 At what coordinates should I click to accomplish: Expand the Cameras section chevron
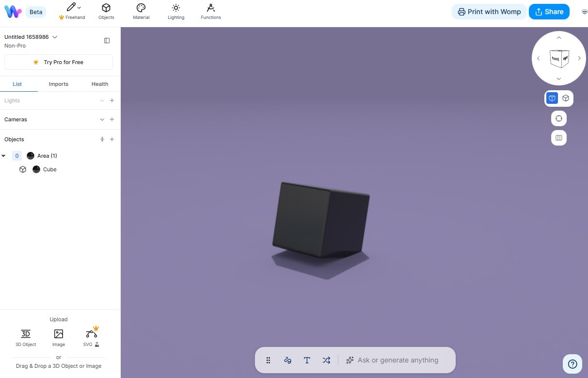click(x=102, y=119)
